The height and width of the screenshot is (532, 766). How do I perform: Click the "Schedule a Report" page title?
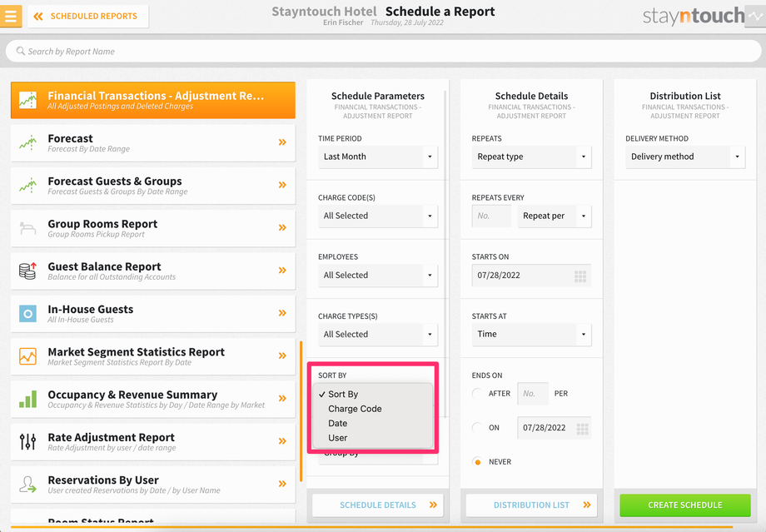(x=440, y=12)
